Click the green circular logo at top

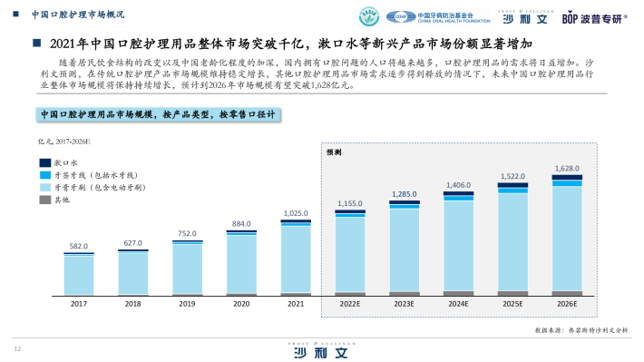tap(369, 16)
